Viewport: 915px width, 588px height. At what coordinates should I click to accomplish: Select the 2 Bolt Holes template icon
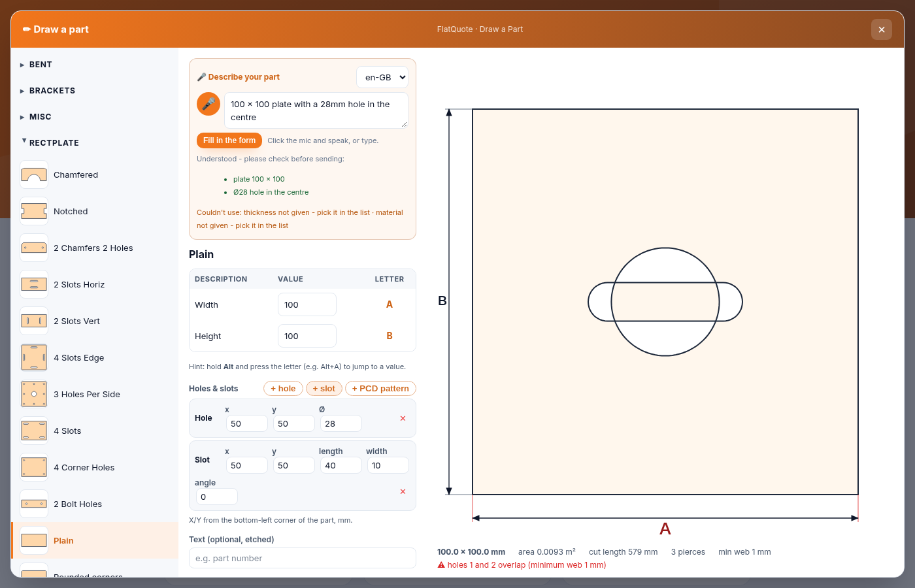click(x=34, y=504)
